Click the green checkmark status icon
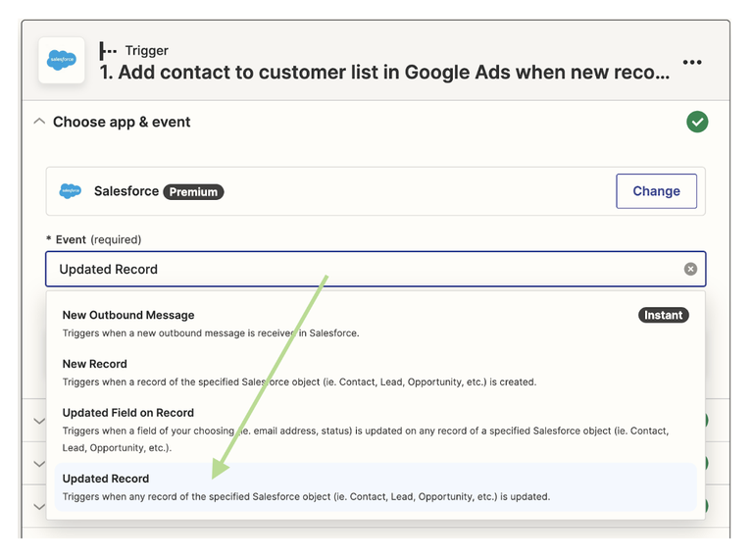The height and width of the screenshot is (560, 753). click(x=697, y=122)
